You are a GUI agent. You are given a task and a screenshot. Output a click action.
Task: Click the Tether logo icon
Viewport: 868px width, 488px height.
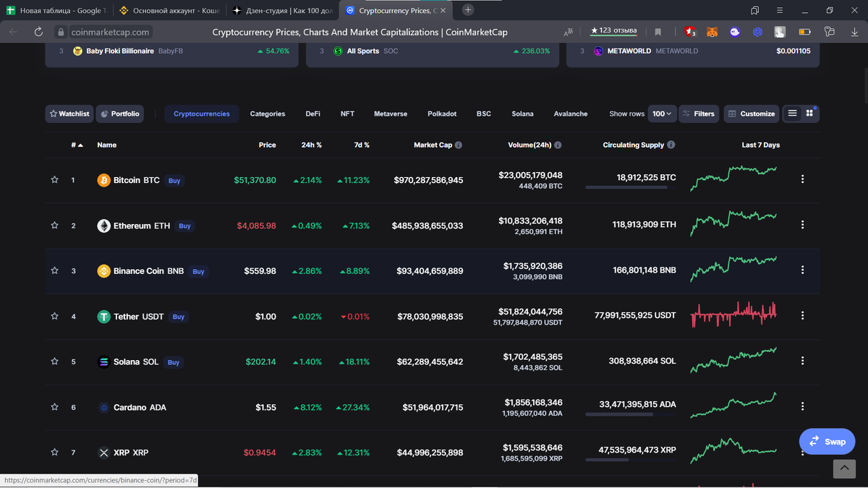coord(104,317)
